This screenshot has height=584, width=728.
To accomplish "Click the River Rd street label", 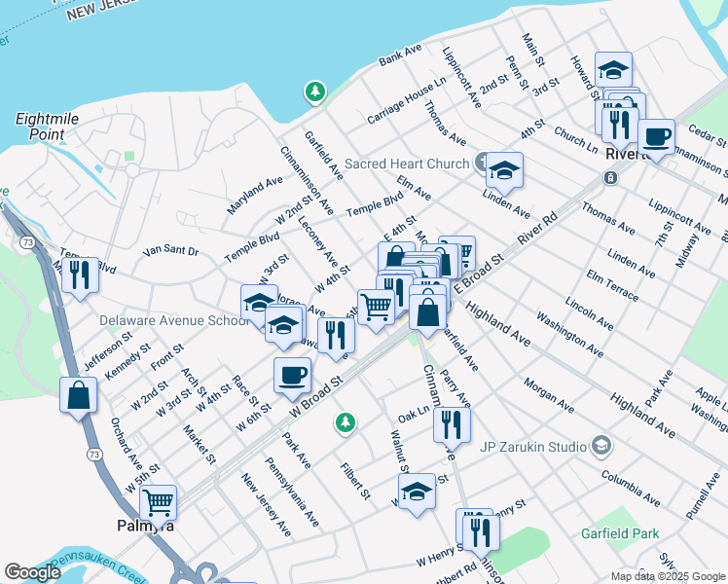I will click(537, 229).
